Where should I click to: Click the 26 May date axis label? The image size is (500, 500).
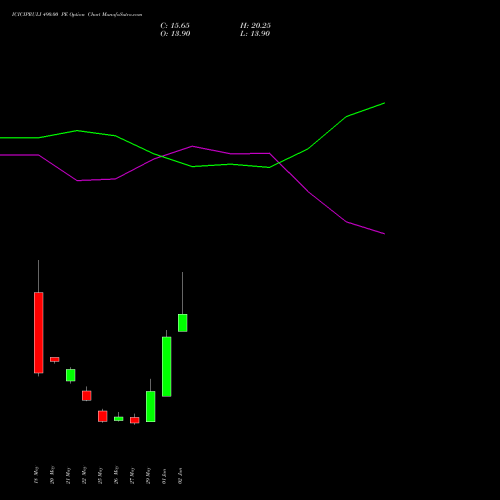click(x=116, y=475)
